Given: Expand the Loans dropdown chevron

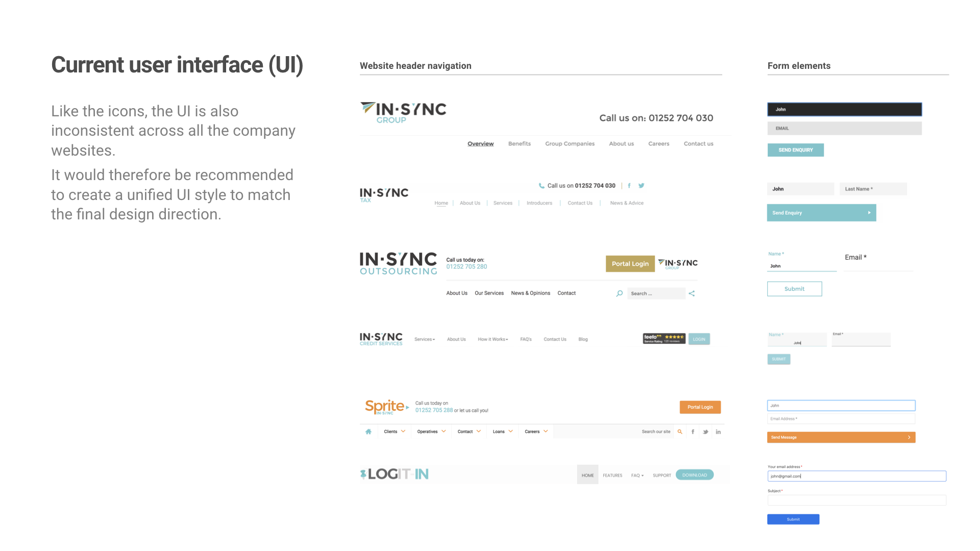Looking at the screenshot, I should (x=510, y=431).
